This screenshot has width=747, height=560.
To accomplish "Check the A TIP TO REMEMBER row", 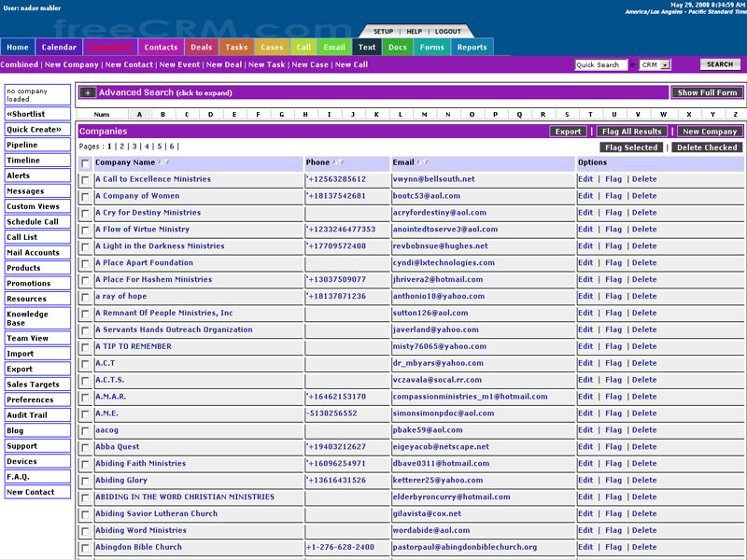I will tap(85, 347).
